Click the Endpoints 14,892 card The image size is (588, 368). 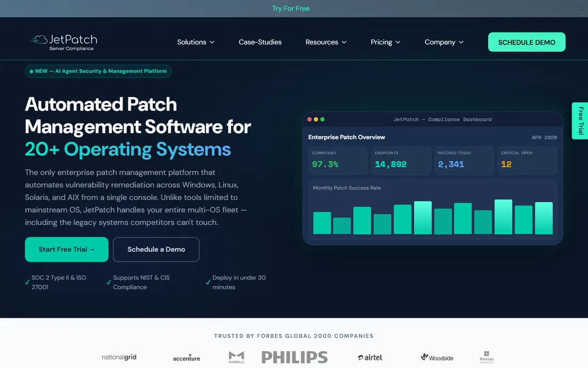coord(401,160)
